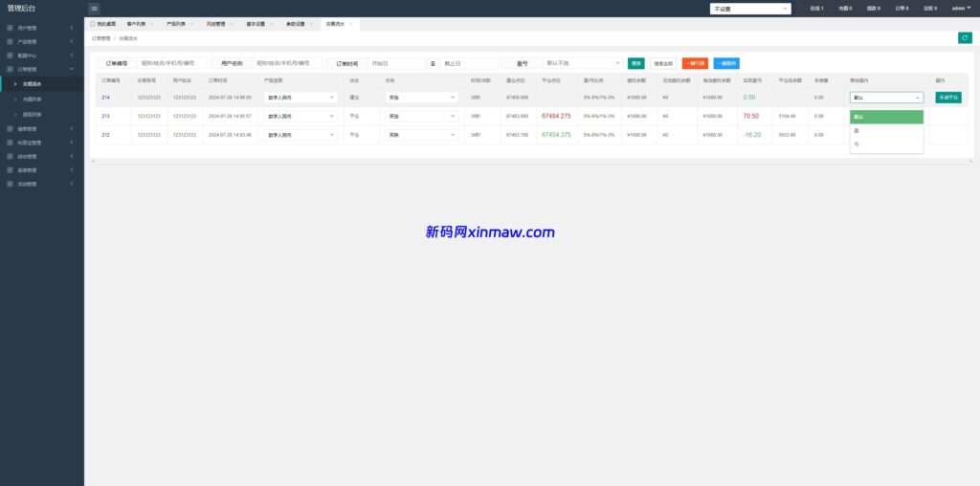Open direction dropdown for order 212

(x=422, y=135)
